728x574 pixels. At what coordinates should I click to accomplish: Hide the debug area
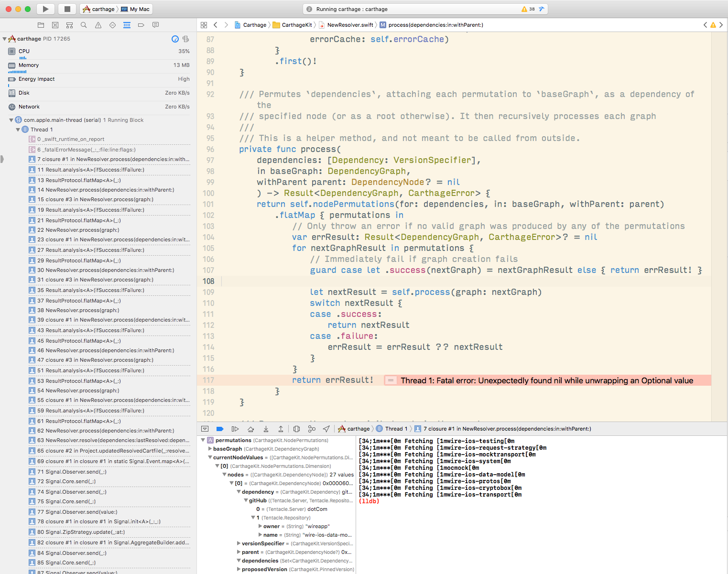[x=205, y=429]
